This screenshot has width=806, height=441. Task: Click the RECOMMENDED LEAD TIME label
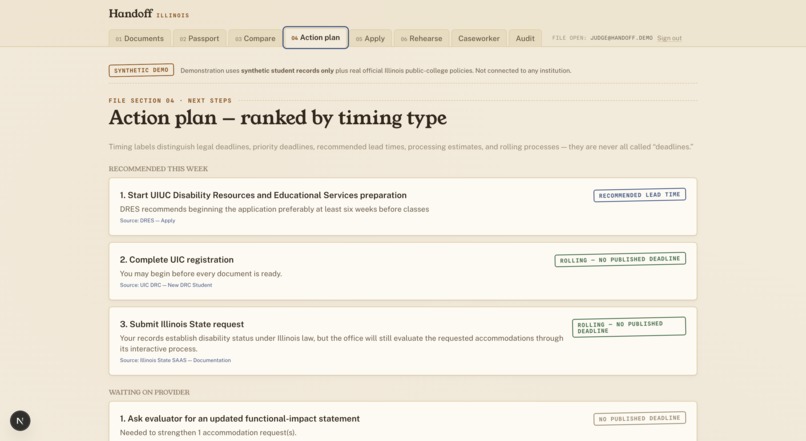tap(639, 195)
